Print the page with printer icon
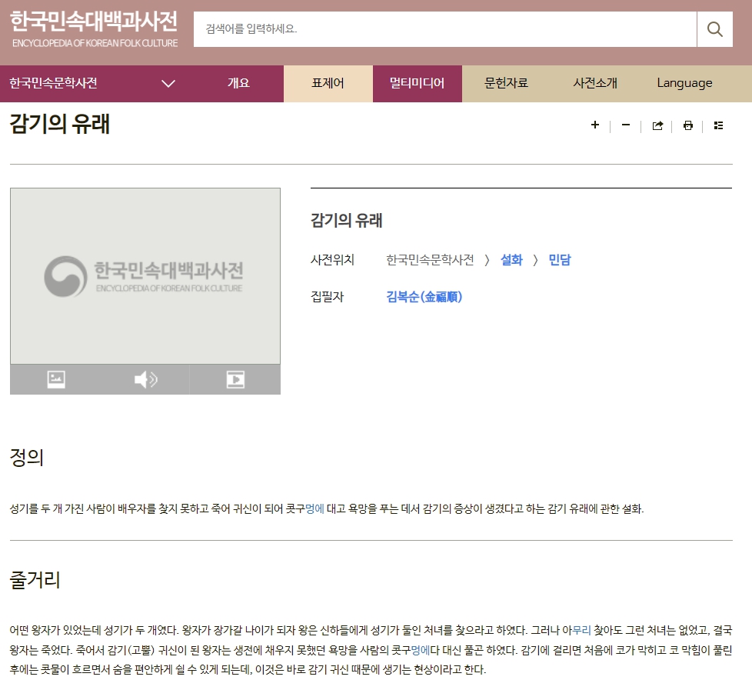Image resolution: width=752 pixels, height=700 pixels. click(x=688, y=126)
